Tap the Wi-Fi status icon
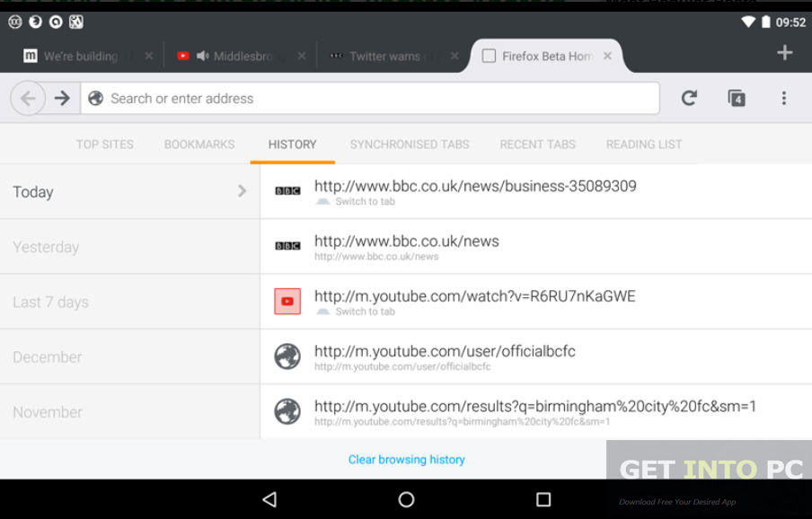This screenshot has width=812, height=519. tap(748, 22)
